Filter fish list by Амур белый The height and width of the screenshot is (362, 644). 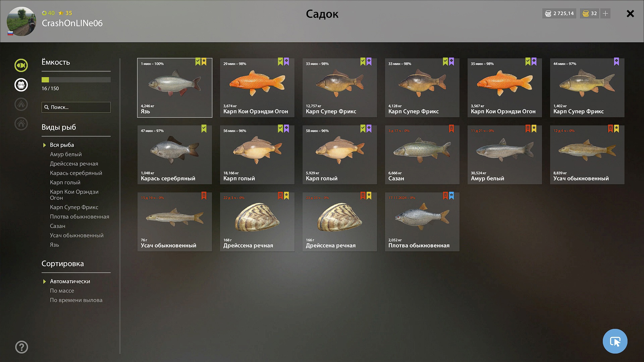[x=66, y=154]
